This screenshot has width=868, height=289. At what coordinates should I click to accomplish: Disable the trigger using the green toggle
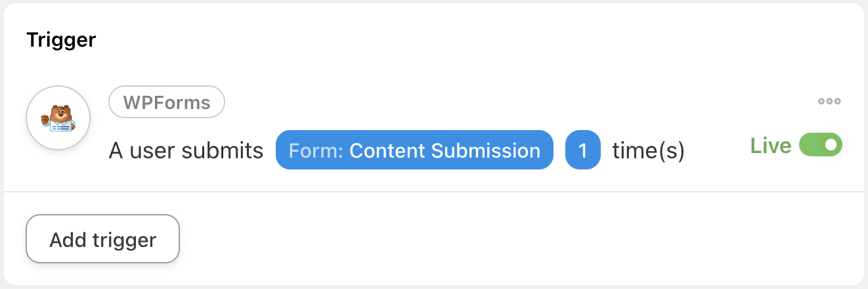tap(821, 145)
